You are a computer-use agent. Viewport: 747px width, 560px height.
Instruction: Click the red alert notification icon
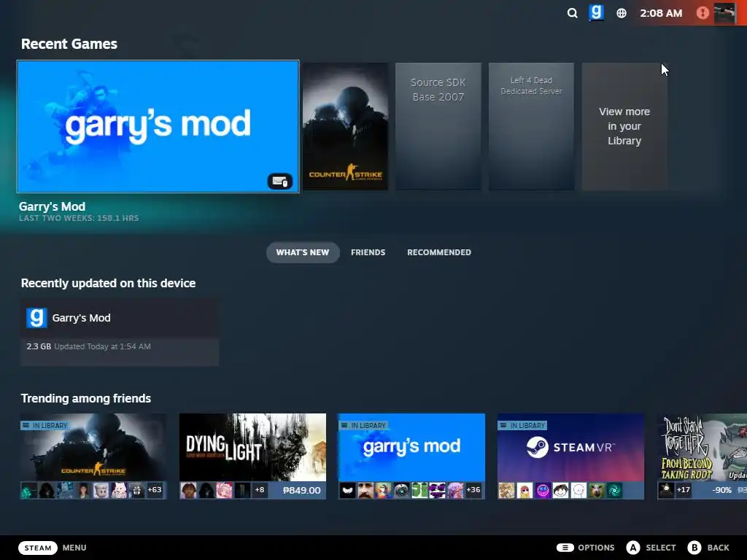pos(703,13)
